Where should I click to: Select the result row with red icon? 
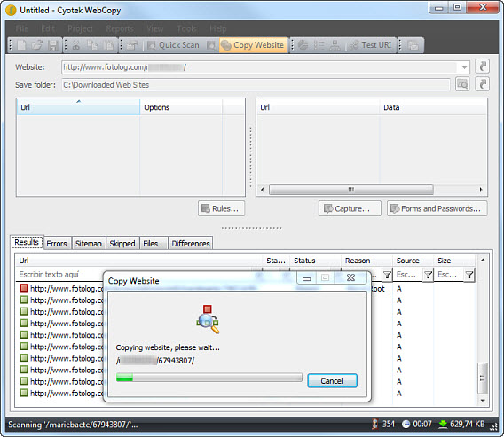[x=61, y=288]
